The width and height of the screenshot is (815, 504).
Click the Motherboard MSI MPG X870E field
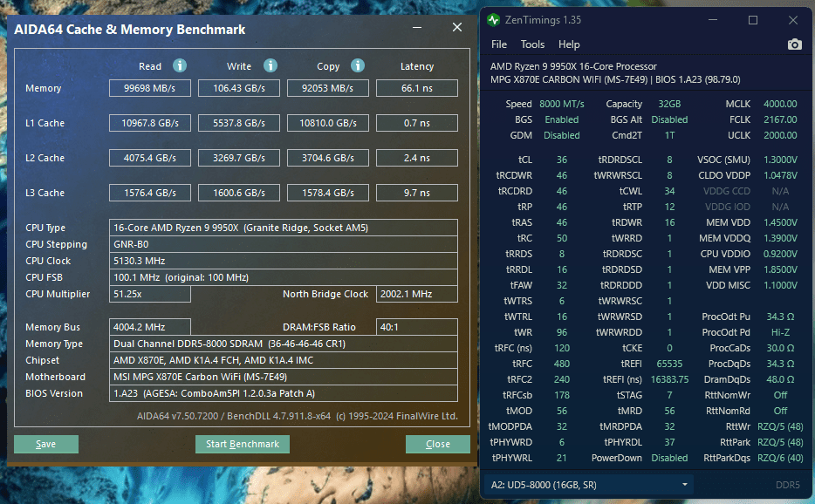coord(284,378)
